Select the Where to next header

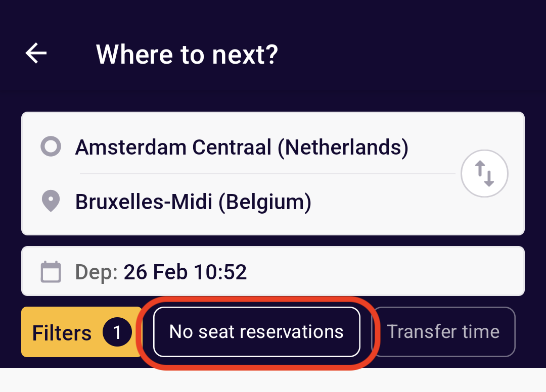187,54
